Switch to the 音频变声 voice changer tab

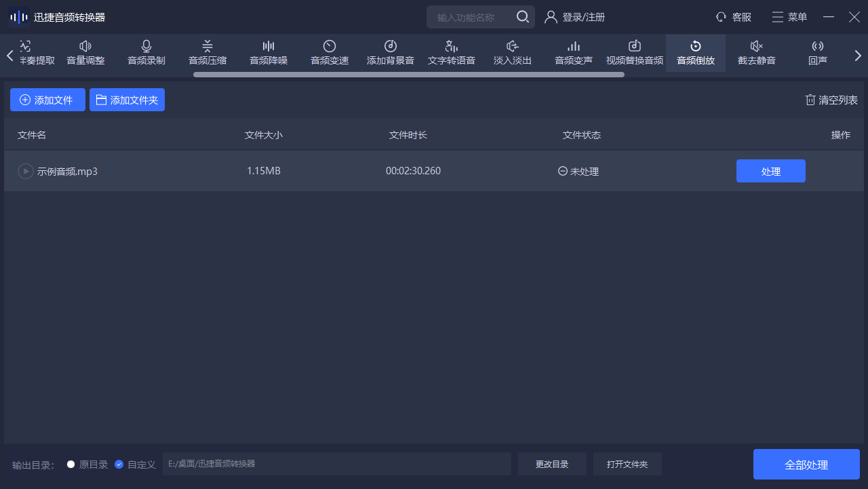point(574,53)
